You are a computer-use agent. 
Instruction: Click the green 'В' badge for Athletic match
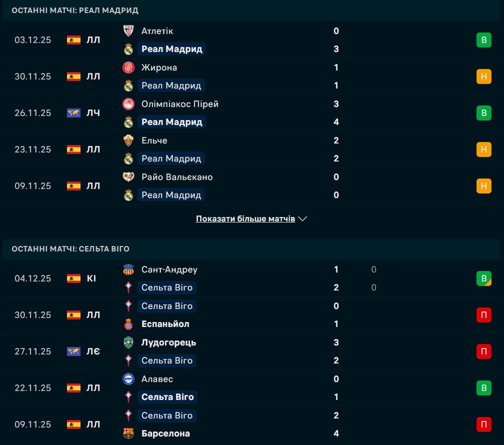(x=483, y=40)
